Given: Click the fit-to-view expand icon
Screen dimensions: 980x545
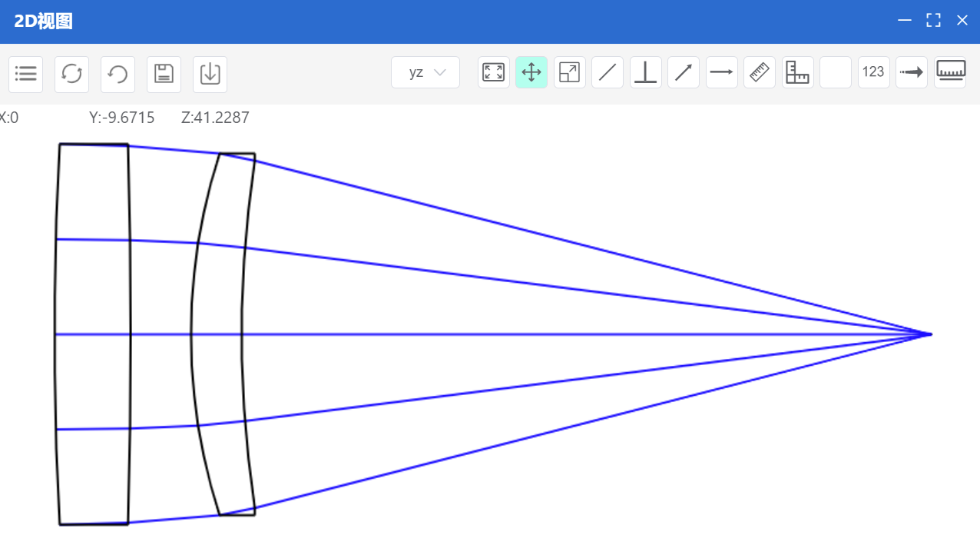Looking at the screenshot, I should pyautogui.click(x=494, y=72).
